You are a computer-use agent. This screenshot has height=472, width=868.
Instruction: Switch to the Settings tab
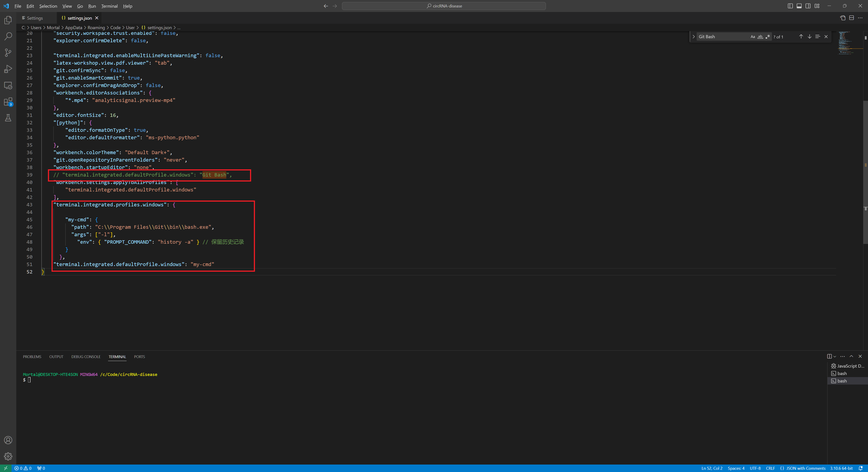[x=32, y=18]
